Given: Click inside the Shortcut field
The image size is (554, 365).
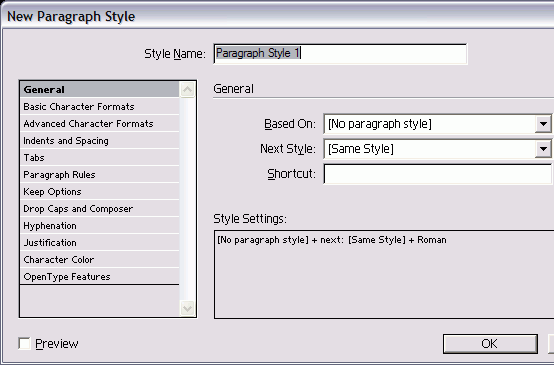Looking at the screenshot, I should coord(438,173).
